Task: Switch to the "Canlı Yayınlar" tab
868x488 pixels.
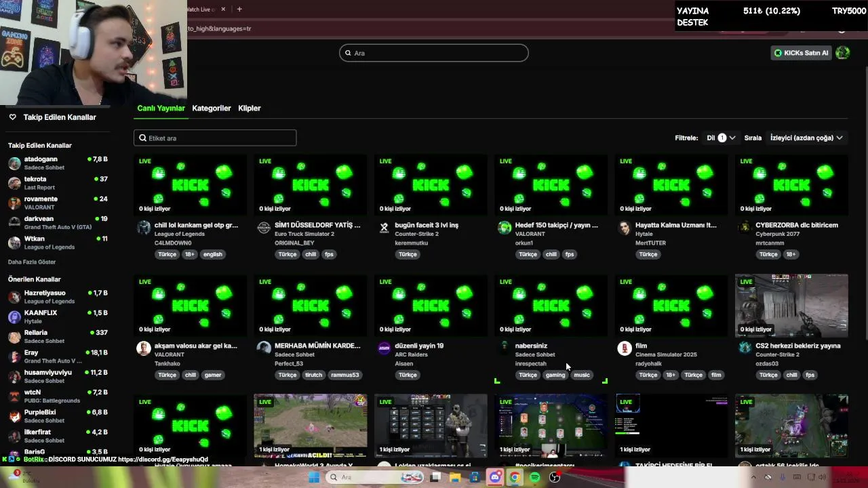Action: click(x=161, y=108)
